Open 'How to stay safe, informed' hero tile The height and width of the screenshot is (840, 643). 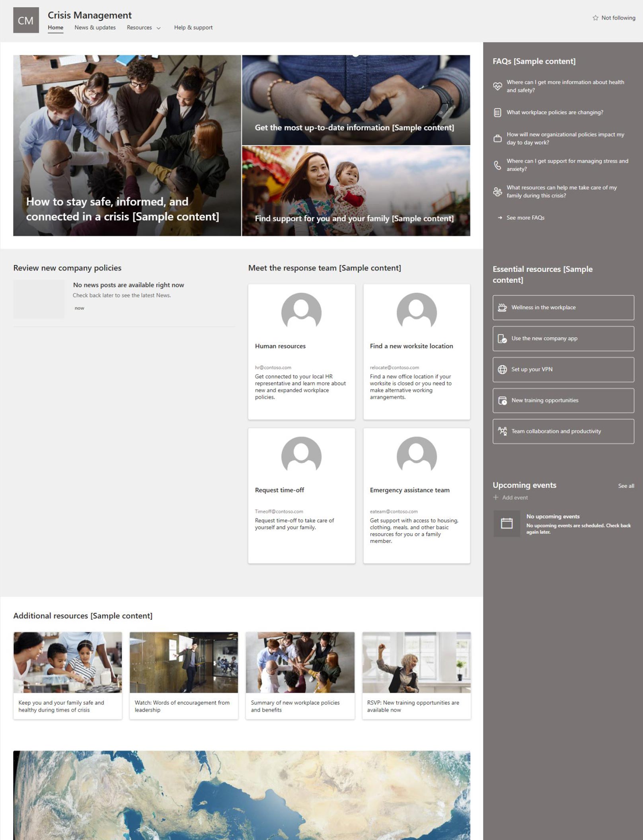pyautogui.click(x=127, y=145)
